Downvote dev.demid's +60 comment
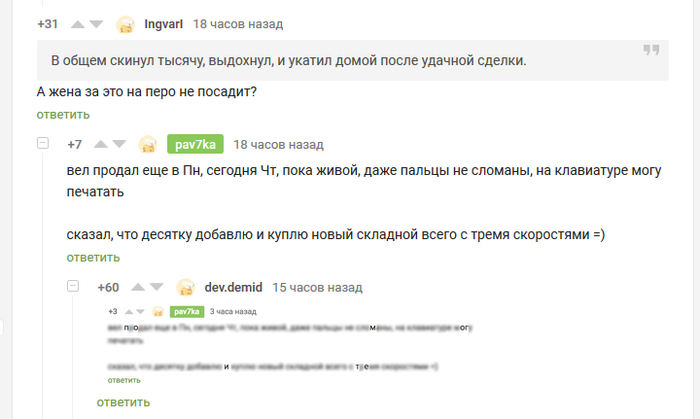700x419 pixels. coord(157,287)
